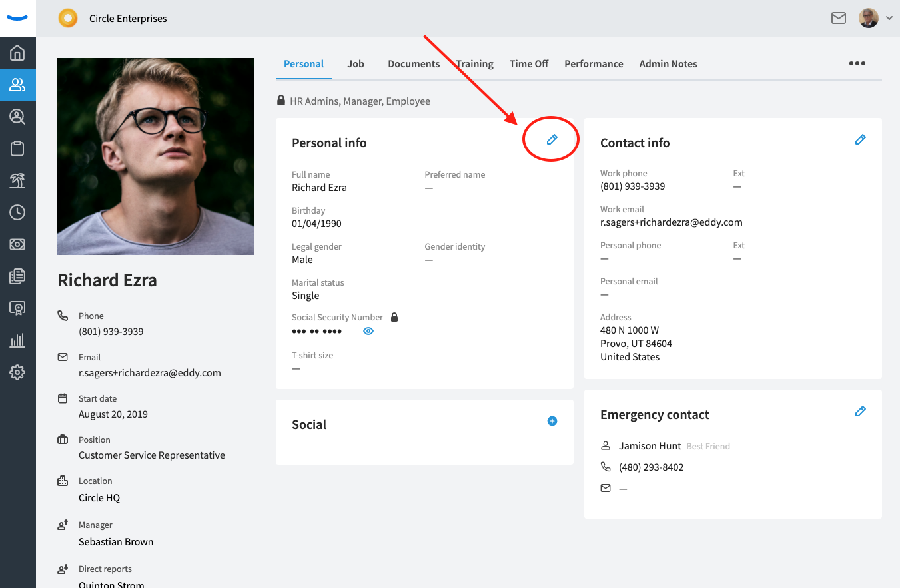Reveal the Social Security Number
The image size is (900, 588).
(368, 331)
